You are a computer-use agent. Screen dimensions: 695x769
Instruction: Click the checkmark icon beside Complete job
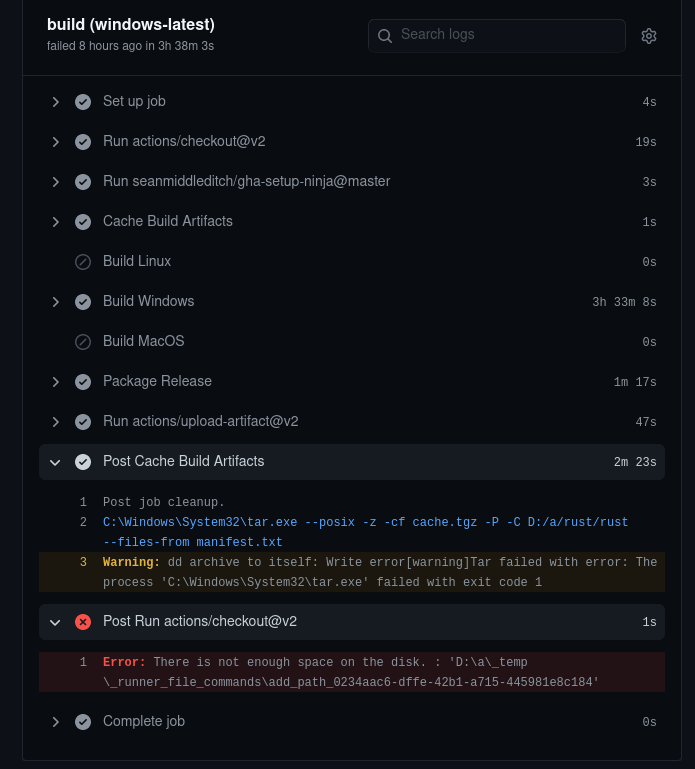tap(83, 722)
